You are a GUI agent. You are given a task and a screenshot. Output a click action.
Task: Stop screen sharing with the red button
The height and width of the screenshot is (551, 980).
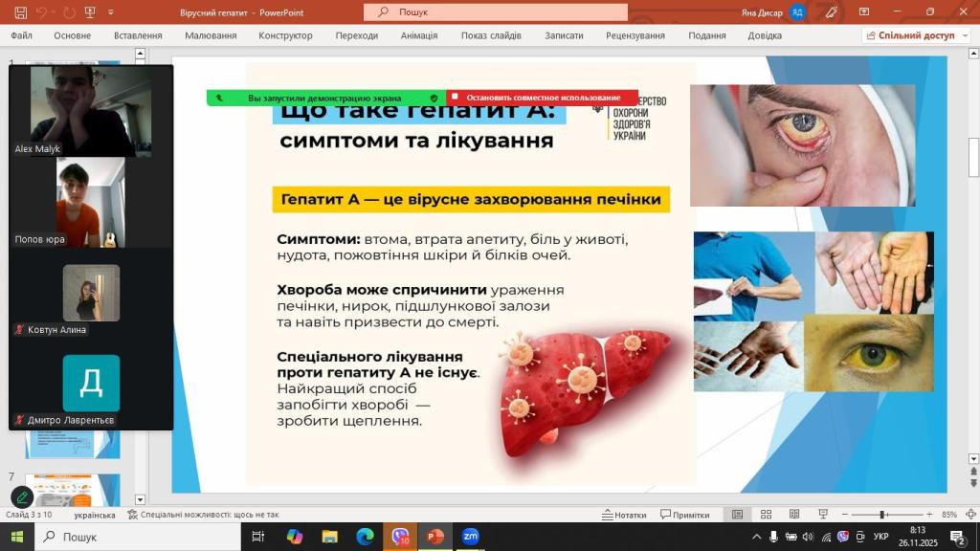[x=542, y=98]
